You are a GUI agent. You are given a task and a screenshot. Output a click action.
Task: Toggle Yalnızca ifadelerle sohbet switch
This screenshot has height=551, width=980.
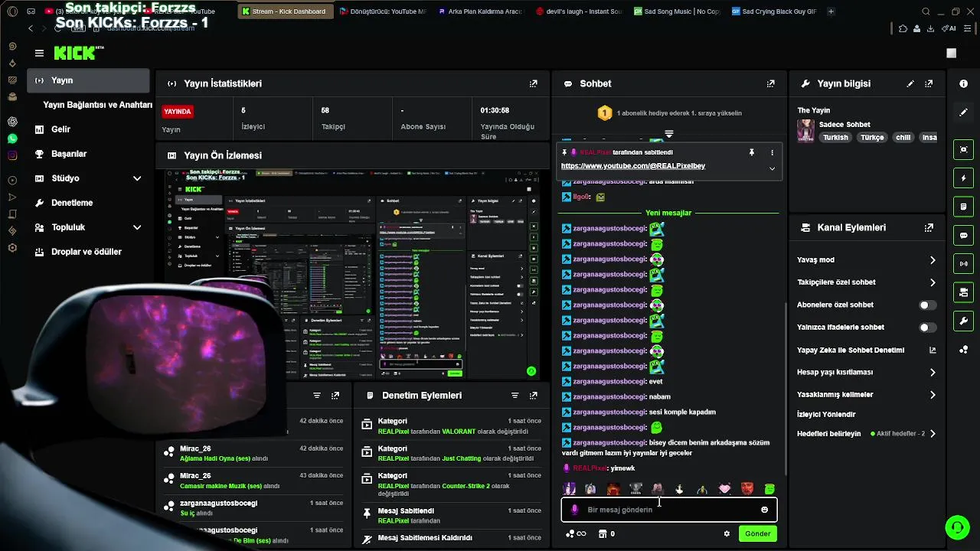point(927,327)
